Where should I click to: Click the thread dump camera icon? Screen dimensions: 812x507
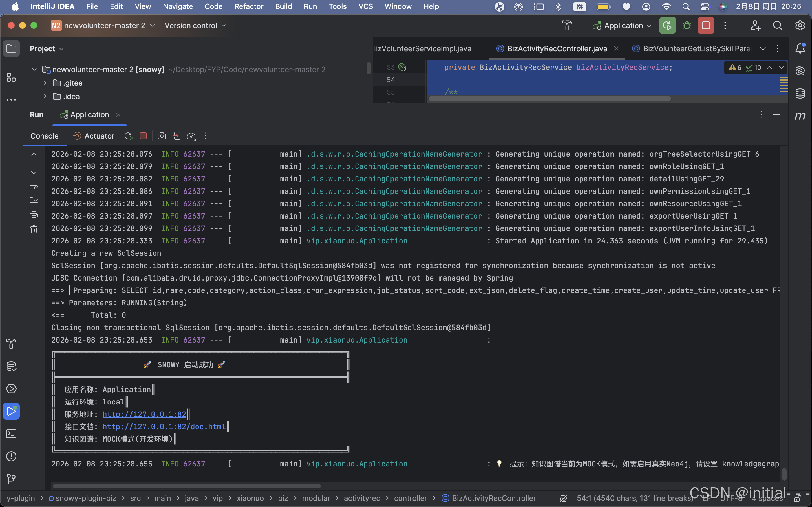point(162,136)
